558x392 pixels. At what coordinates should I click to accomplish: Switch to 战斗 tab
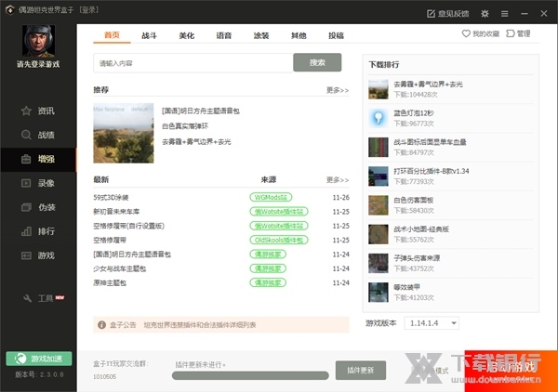tap(149, 35)
